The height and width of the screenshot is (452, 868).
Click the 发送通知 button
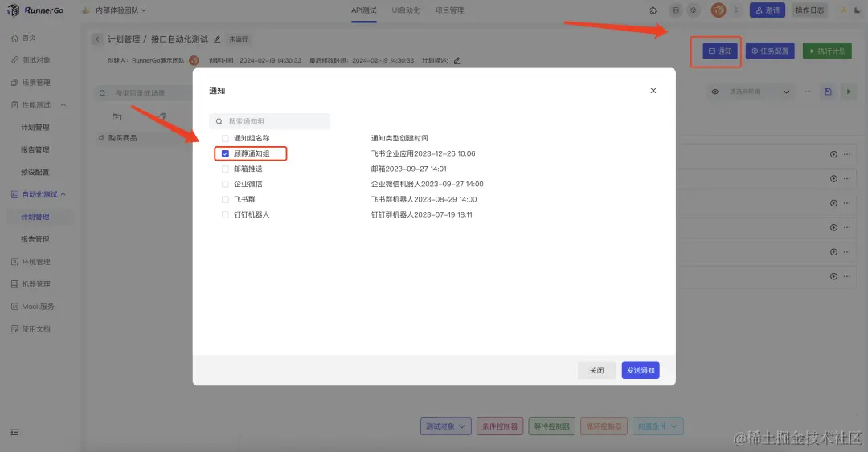(641, 371)
